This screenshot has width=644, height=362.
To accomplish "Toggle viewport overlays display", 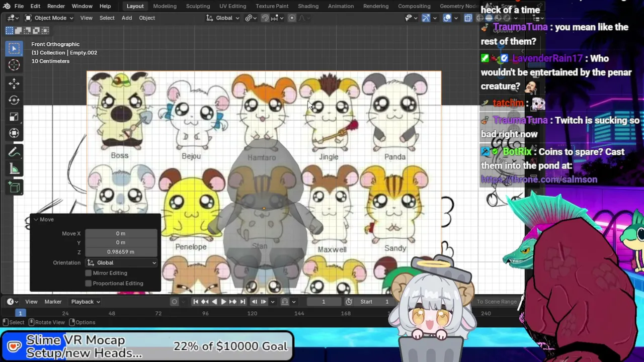I will pyautogui.click(x=447, y=18).
